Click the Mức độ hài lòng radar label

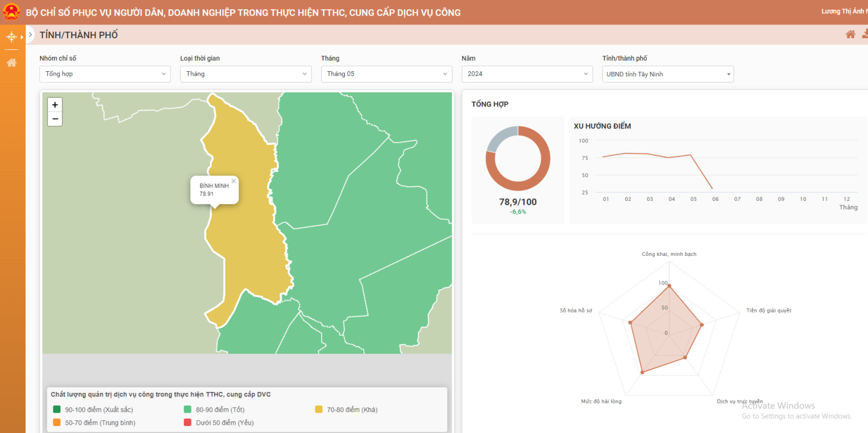pos(601,401)
